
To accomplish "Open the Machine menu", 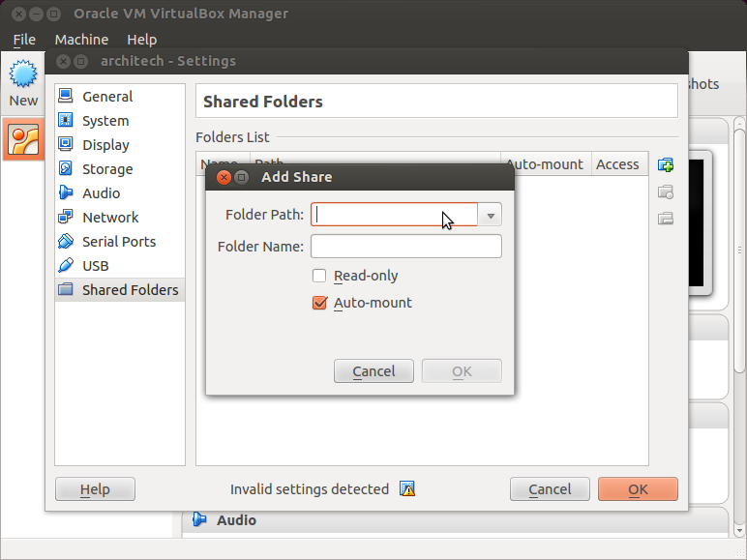I will click(81, 40).
